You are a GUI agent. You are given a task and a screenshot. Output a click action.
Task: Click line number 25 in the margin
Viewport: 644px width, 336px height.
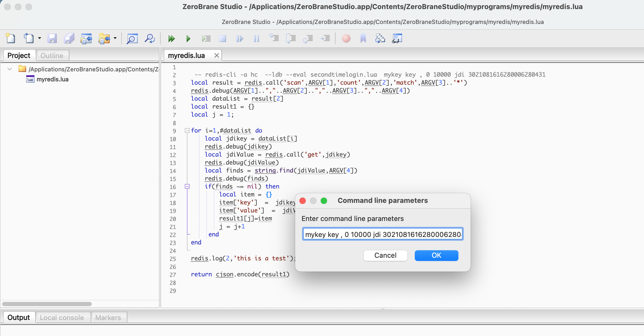(x=173, y=259)
